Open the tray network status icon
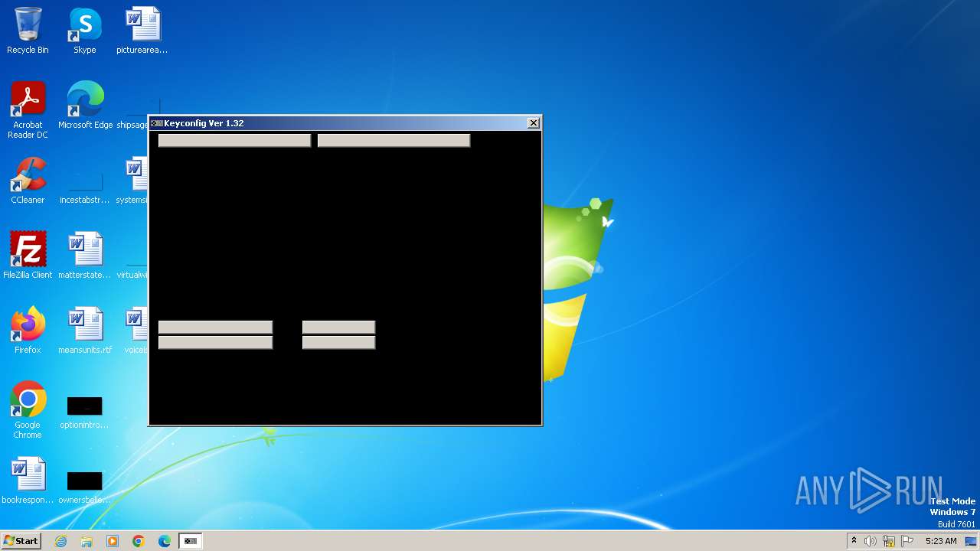Image resolution: width=980 pixels, height=551 pixels. [x=889, y=541]
